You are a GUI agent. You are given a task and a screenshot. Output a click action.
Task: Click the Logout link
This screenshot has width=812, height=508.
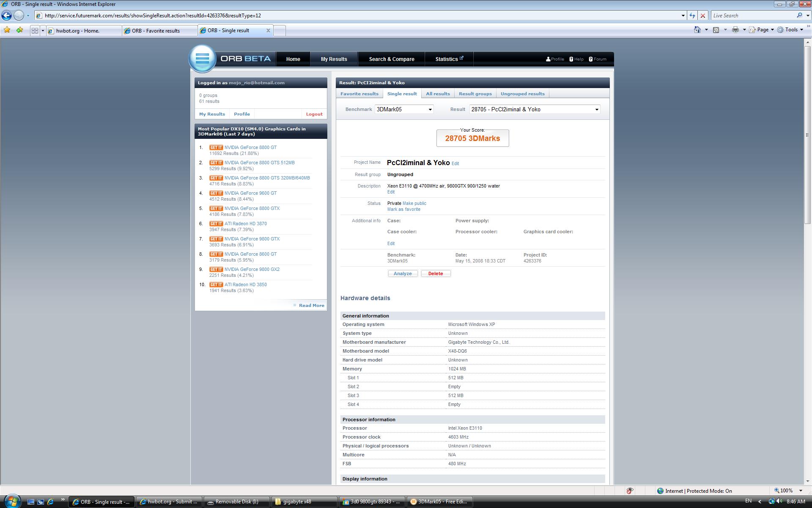(x=314, y=114)
